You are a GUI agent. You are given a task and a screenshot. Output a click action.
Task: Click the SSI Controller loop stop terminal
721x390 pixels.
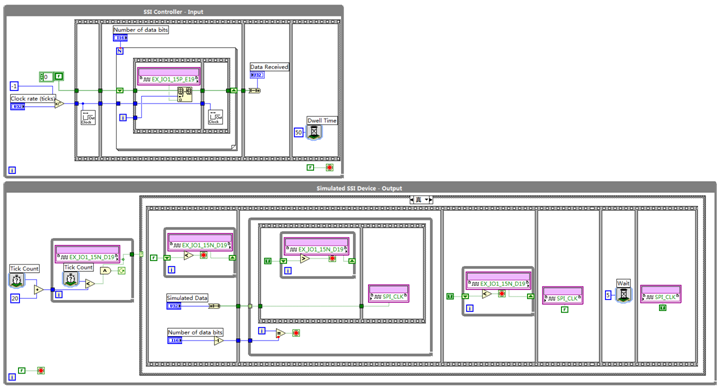[x=329, y=167]
